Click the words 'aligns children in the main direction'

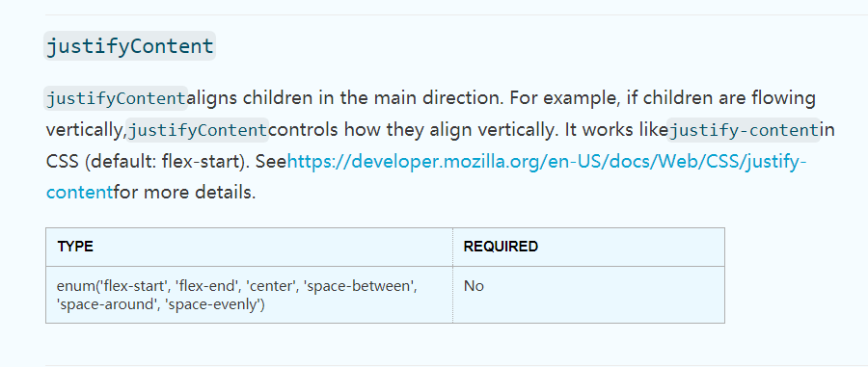tap(346, 99)
